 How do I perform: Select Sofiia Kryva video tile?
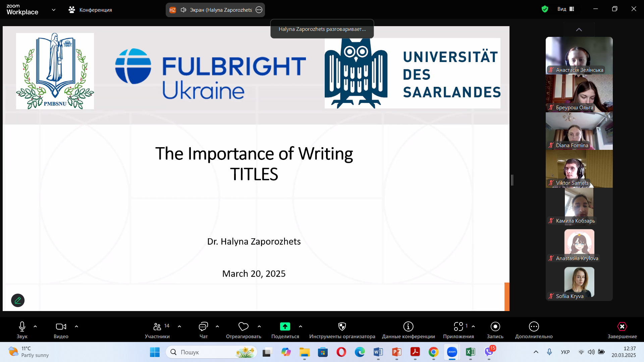point(579,282)
